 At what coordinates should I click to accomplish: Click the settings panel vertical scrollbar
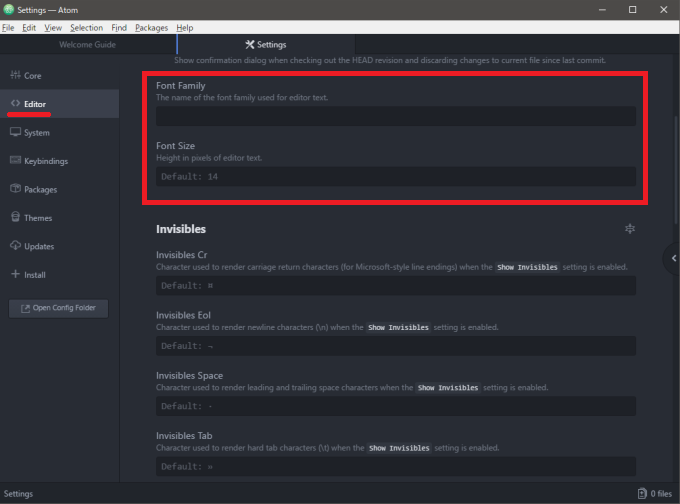(x=677, y=170)
